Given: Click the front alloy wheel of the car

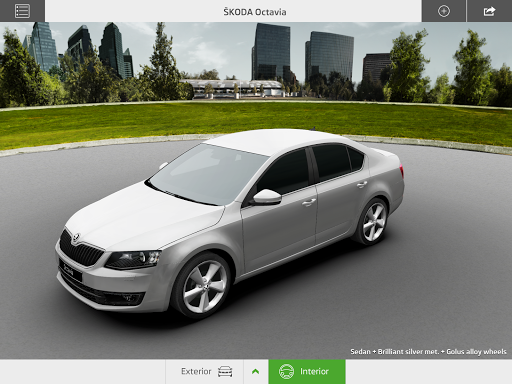Looking at the screenshot, I should click(x=204, y=286).
